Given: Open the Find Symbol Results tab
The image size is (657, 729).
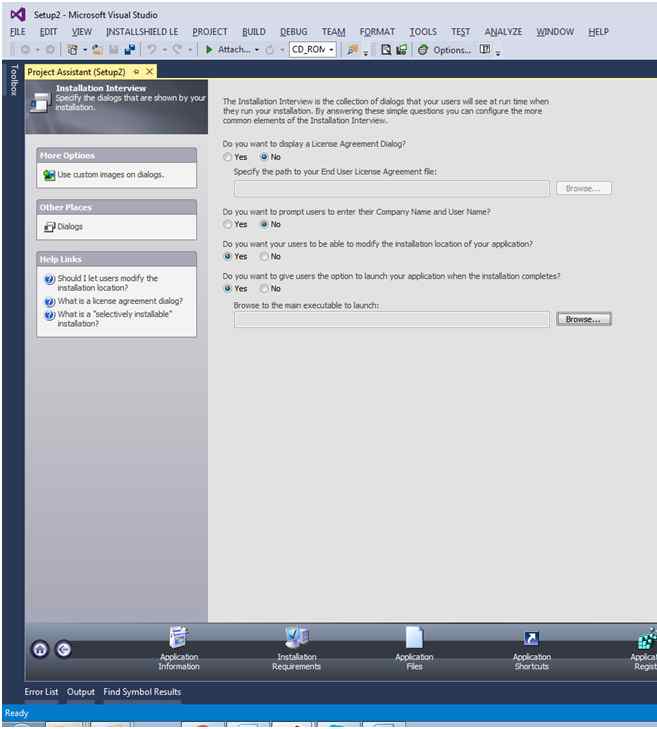Looking at the screenshot, I should 142,692.
